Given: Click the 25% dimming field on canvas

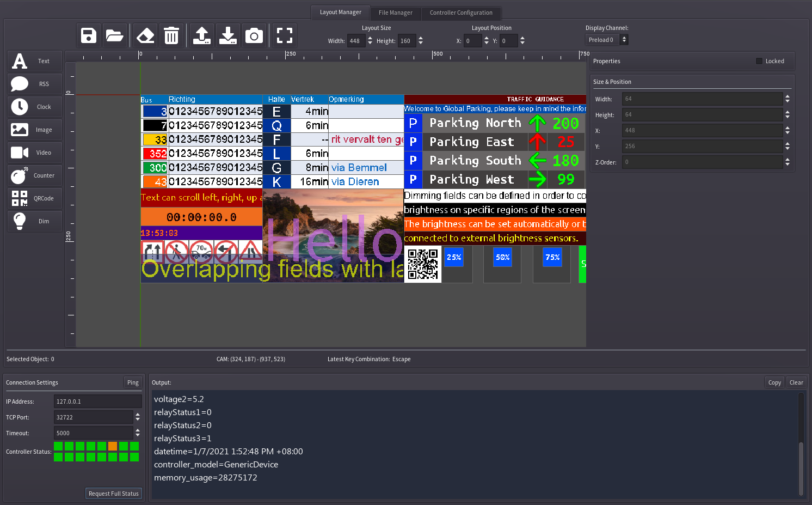Looking at the screenshot, I should (454, 257).
